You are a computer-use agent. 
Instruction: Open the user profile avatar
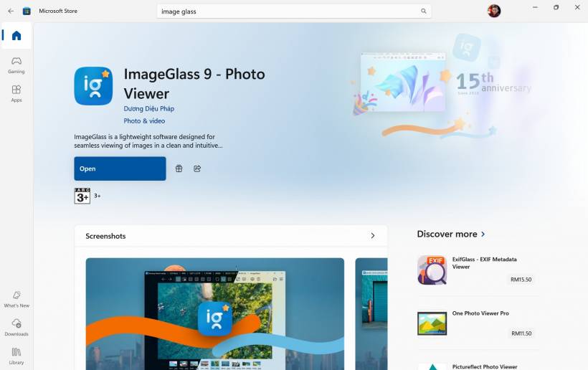click(494, 11)
